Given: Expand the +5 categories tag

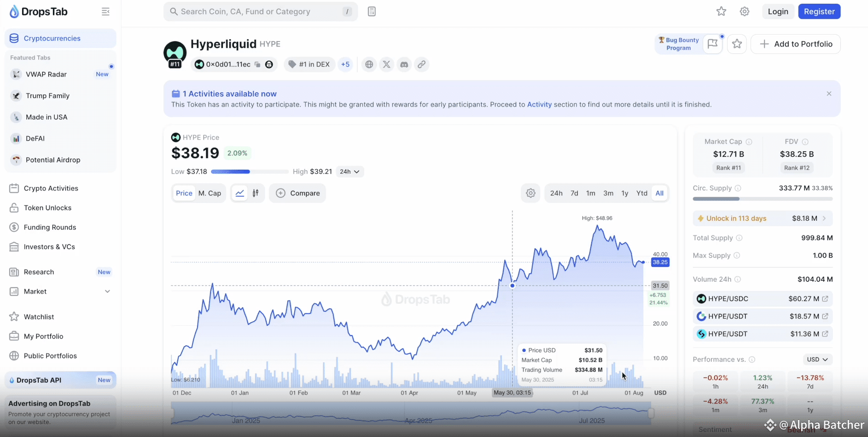Looking at the screenshot, I should pos(345,65).
